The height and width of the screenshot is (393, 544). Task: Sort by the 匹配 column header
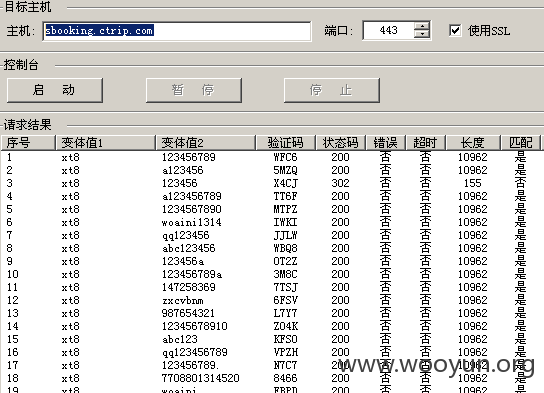520,143
